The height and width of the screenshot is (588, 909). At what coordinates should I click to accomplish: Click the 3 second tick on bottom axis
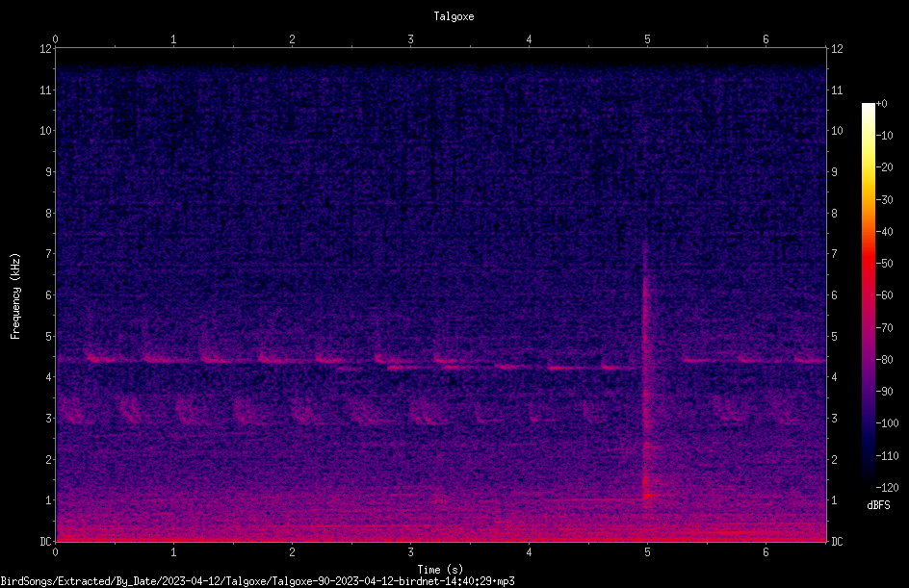click(410, 552)
